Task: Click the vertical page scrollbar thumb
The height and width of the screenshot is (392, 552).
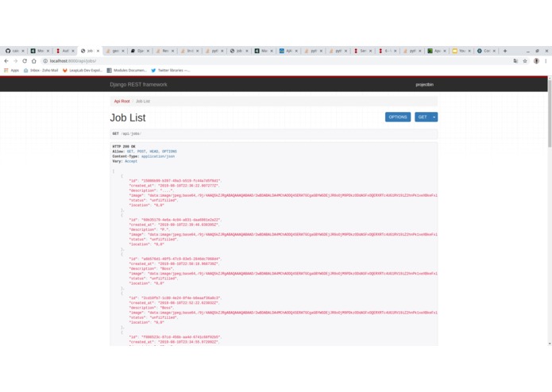Action: pyautogui.click(x=550, y=113)
